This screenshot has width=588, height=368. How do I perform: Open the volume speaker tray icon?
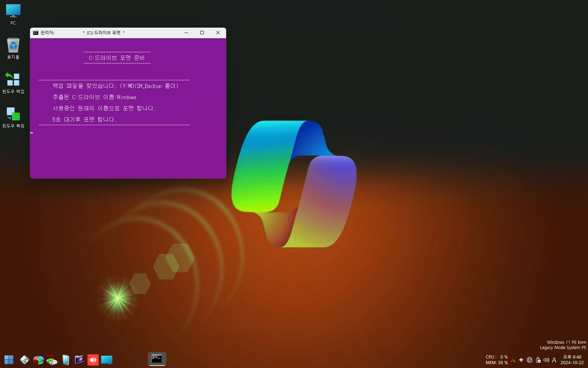pos(546,360)
